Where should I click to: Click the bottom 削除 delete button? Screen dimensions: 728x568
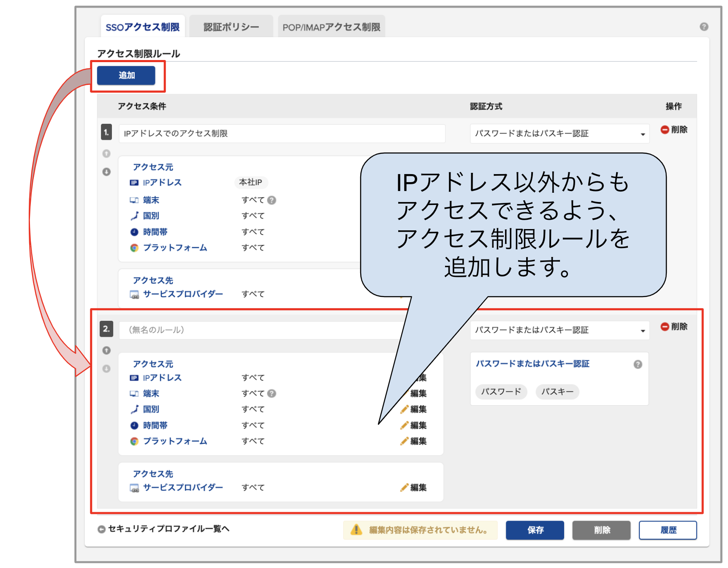[x=601, y=530]
